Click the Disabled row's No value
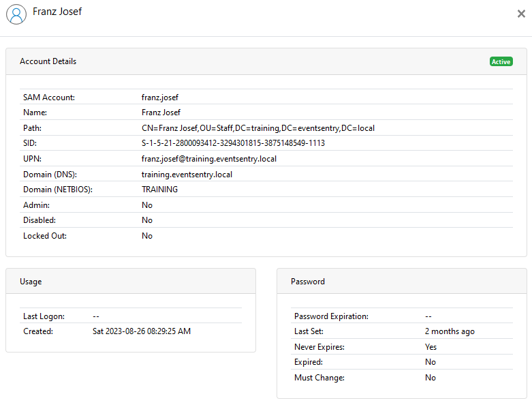Screen dimensions: 532x405 coord(147,220)
